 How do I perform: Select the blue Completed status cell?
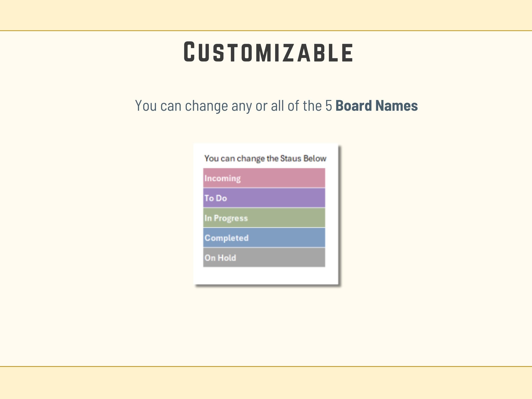[x=264, y=238]
